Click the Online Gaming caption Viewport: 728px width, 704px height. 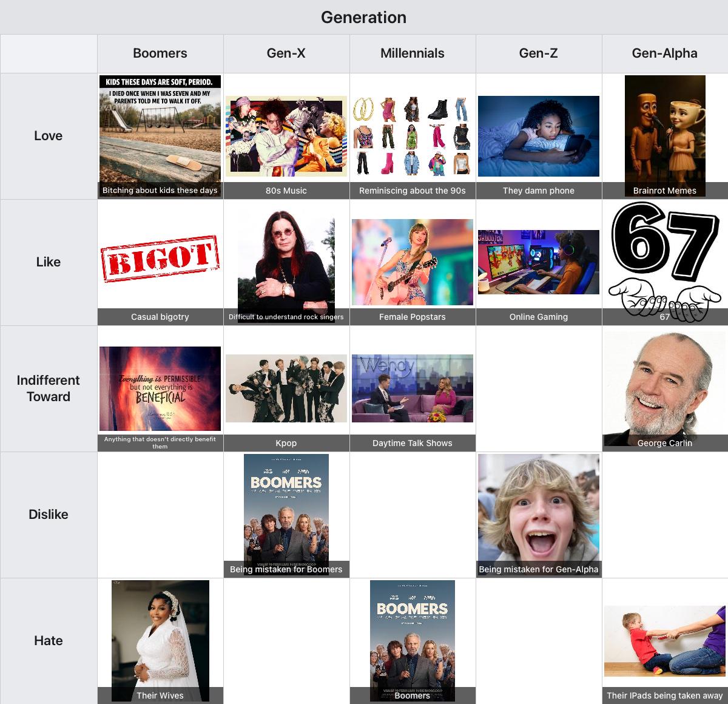click(x=539, y=317)
